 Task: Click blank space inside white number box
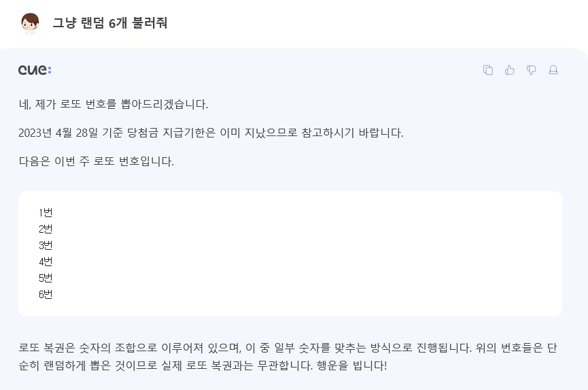[x=300, y=254]
